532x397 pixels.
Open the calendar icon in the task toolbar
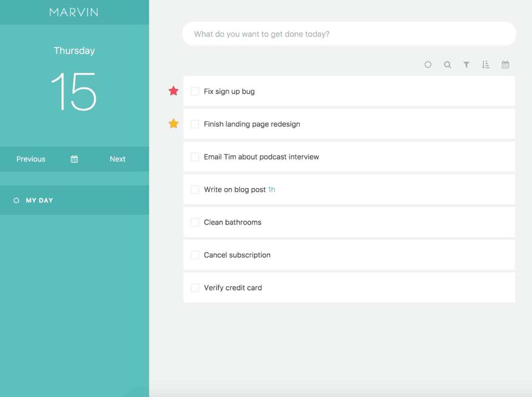[x=505, y=64]
